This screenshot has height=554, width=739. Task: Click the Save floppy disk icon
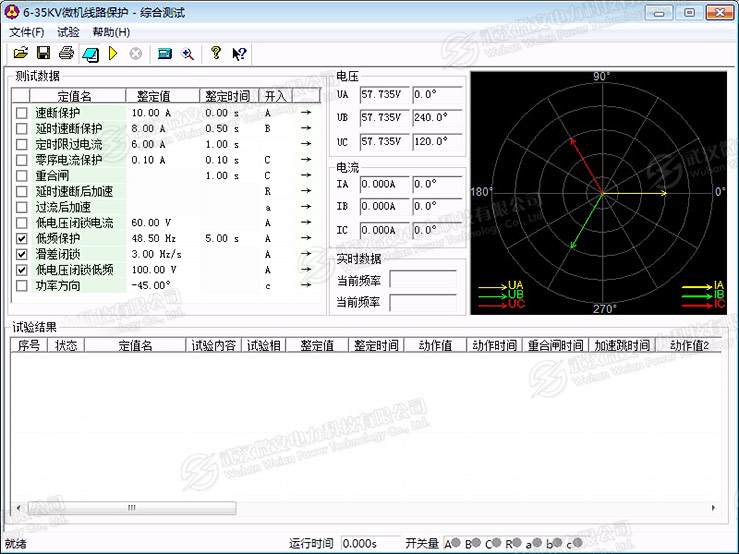pyautogui.click(x=43, y=53)
